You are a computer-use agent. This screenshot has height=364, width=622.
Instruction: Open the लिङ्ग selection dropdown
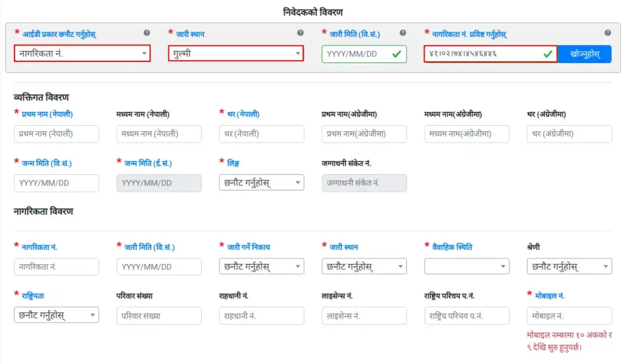pos(261,183)
